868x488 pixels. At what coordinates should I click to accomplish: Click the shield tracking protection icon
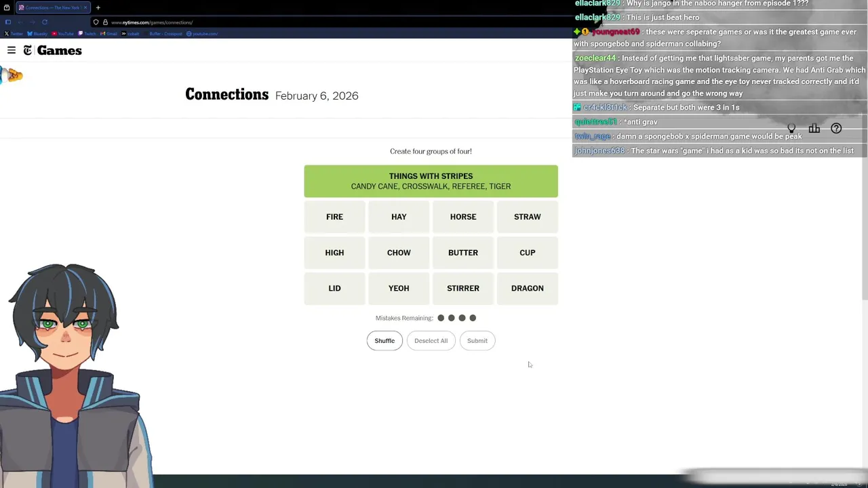click(x=96, y=22)
